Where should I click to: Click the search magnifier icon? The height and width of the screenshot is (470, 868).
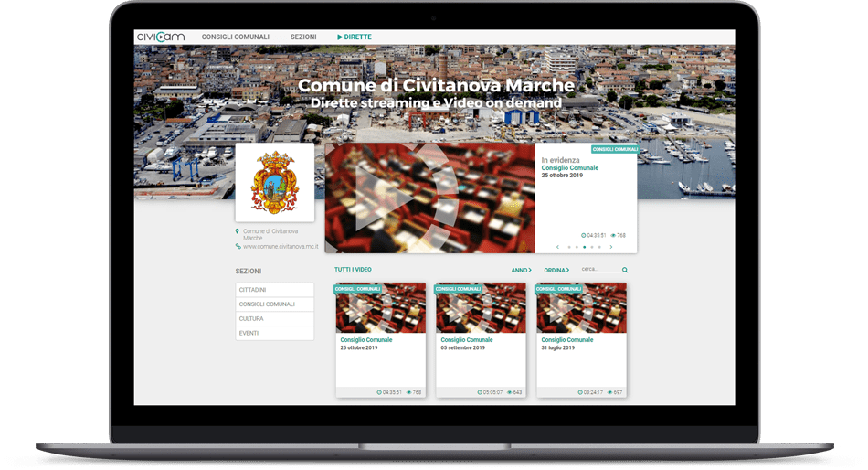pyautogui.click(x=625, y=270)
